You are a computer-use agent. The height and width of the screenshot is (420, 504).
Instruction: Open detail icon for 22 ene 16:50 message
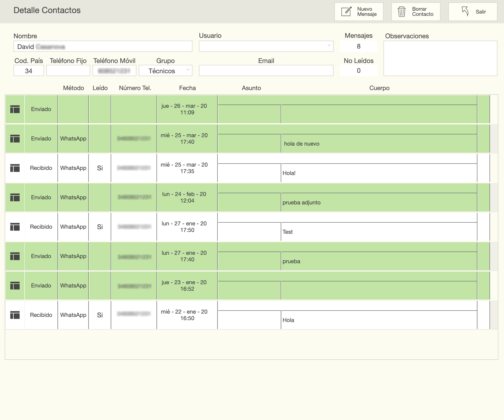[15, 315]
